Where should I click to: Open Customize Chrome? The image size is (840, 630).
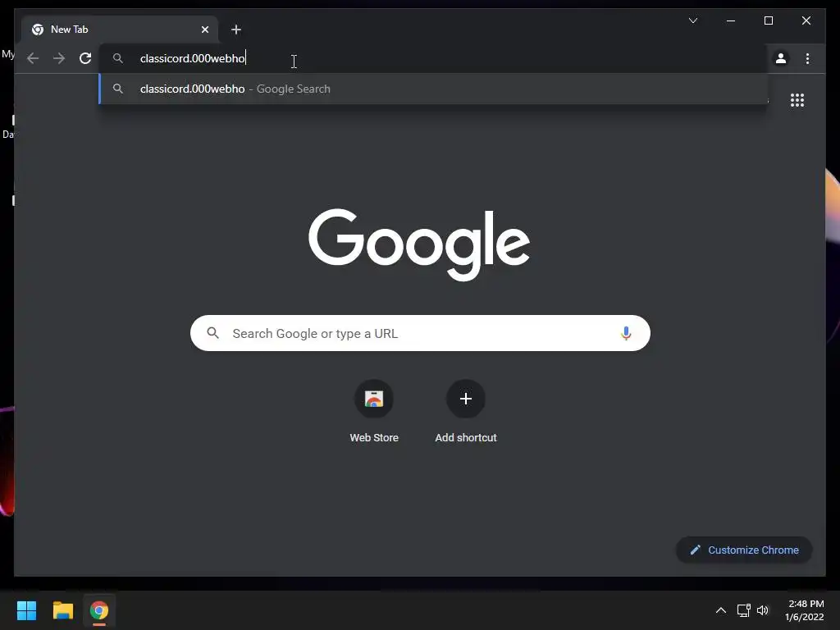click(x=744, y=550)
